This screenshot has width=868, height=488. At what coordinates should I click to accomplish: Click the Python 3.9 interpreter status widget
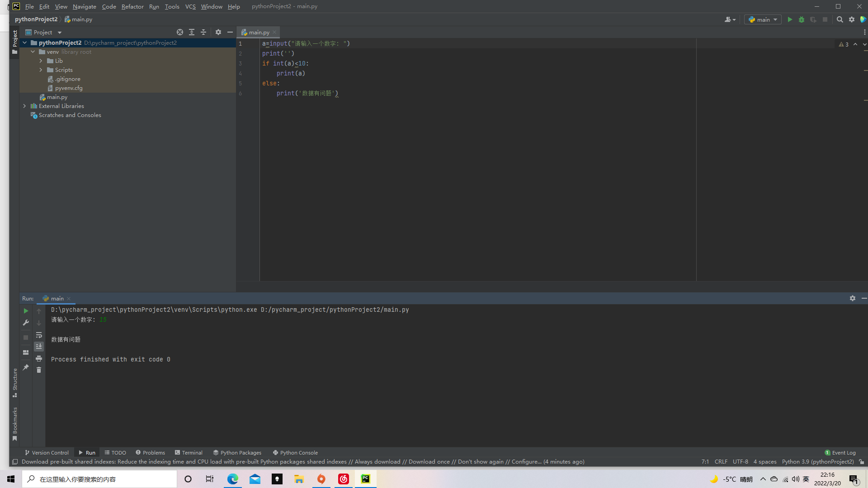click(x=817, y=462)
